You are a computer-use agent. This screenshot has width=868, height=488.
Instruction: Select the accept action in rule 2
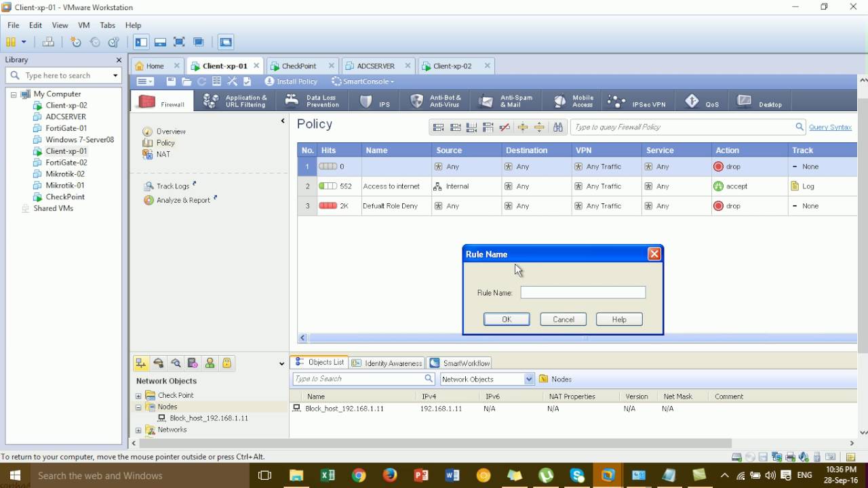tap(730, 186)
